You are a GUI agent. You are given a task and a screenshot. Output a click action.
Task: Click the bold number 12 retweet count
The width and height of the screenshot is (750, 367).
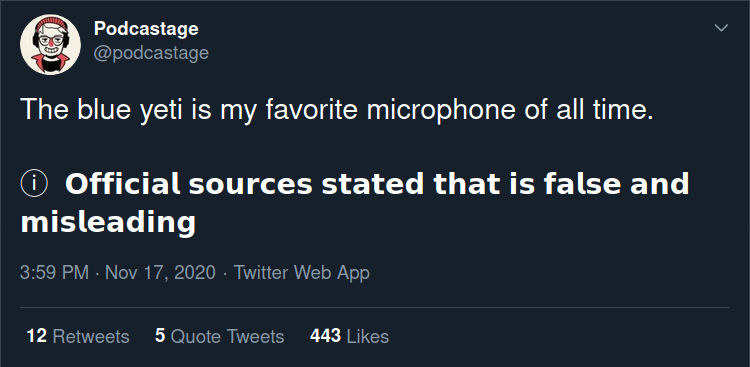37,336
